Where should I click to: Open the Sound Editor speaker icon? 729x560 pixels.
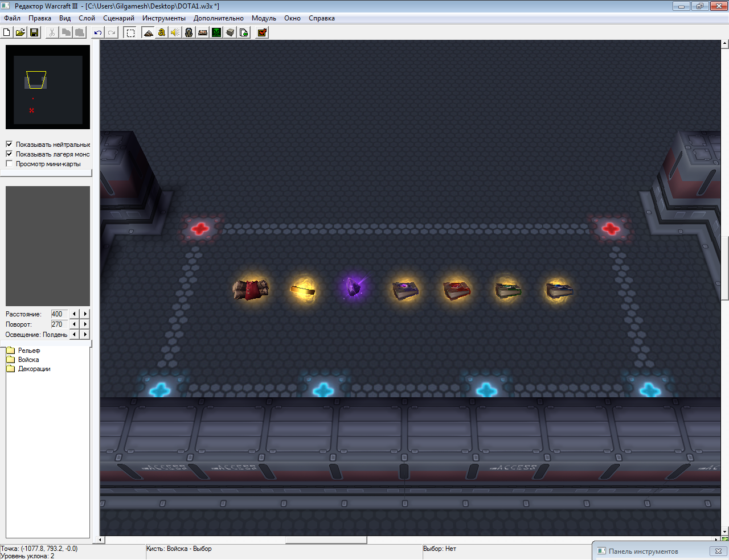click(175, 32)
